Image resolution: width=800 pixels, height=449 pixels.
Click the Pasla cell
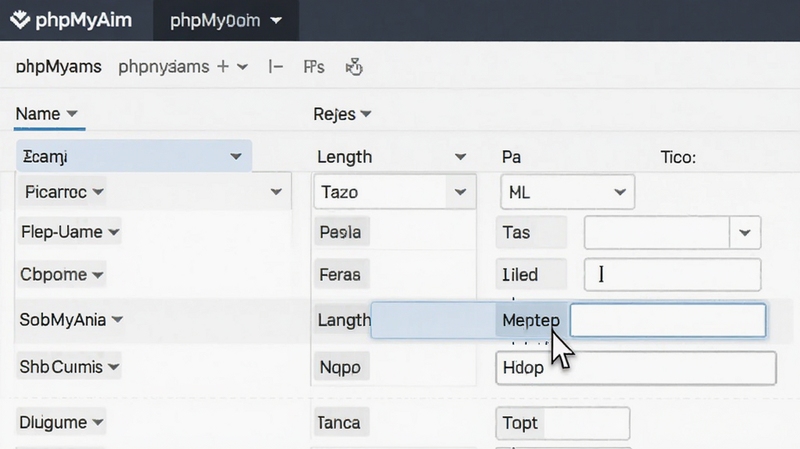click(x=341, y=232)
